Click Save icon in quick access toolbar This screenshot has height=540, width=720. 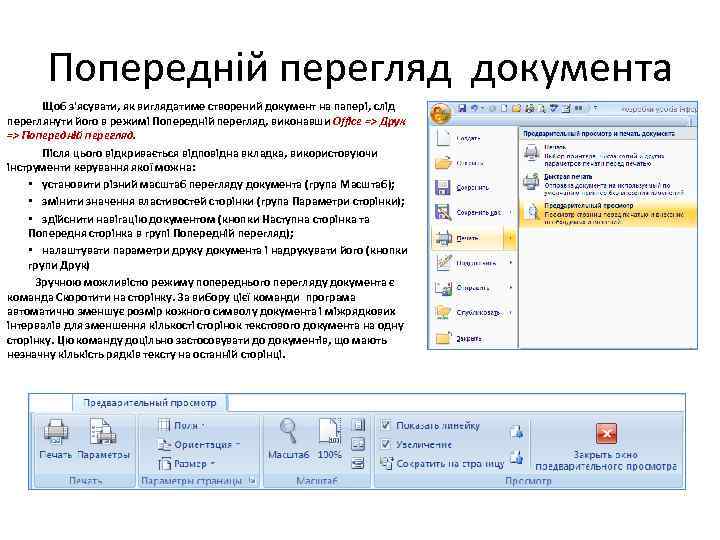click(x=462, y=108)
